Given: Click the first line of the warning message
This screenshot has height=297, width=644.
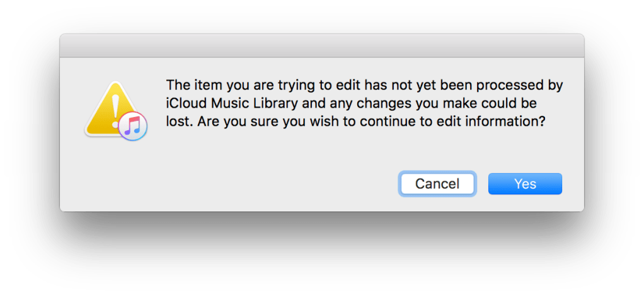Looking at the screenshot, I should coord(364,84).
